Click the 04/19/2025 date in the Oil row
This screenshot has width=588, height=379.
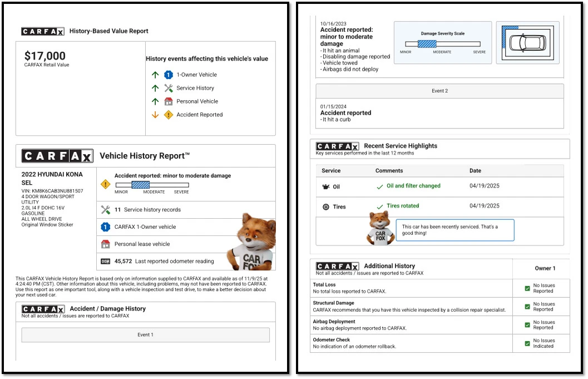(x=485, y=186)
